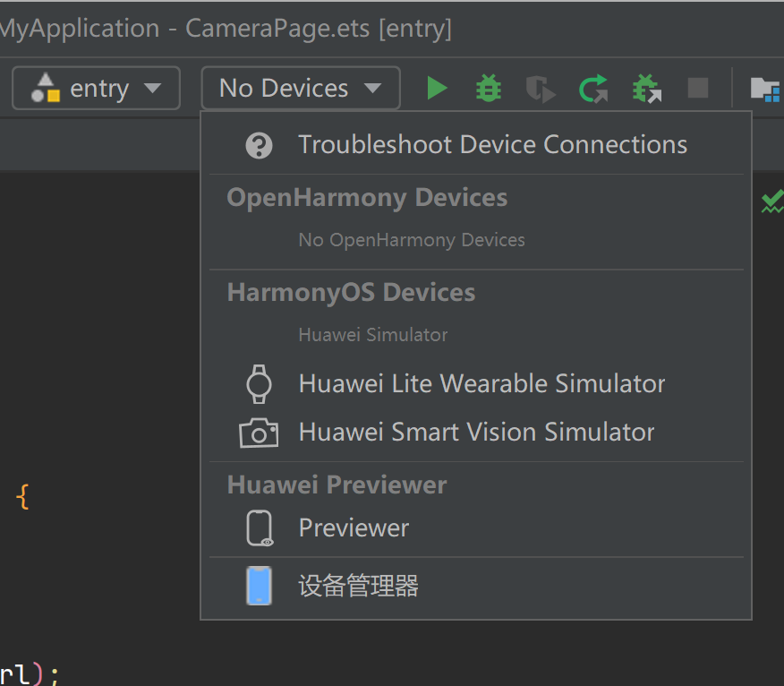784x686 pixels.
Task: Click the Huawei Simulator label
Action: (373, 335)
